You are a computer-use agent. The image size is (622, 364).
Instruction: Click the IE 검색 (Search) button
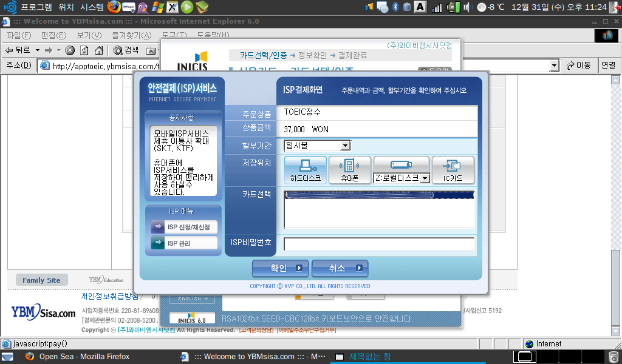pos(126,50)
